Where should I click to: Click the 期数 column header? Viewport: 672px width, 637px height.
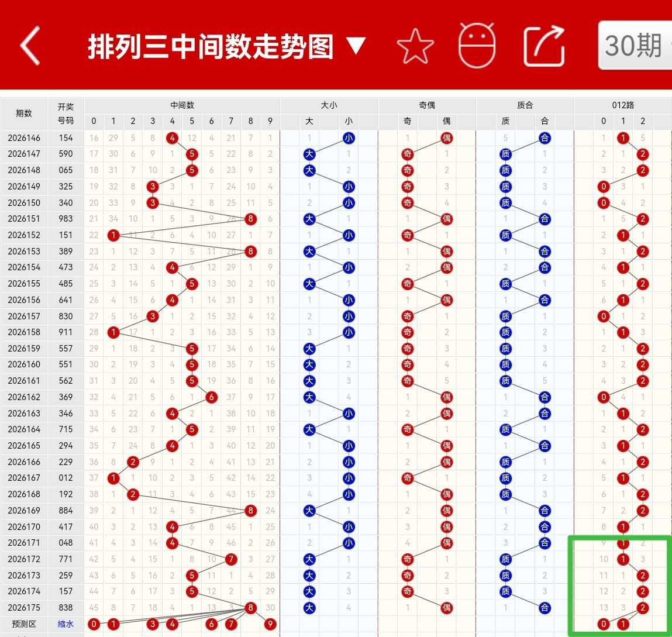pyautogui.click(x=24, y=113)
